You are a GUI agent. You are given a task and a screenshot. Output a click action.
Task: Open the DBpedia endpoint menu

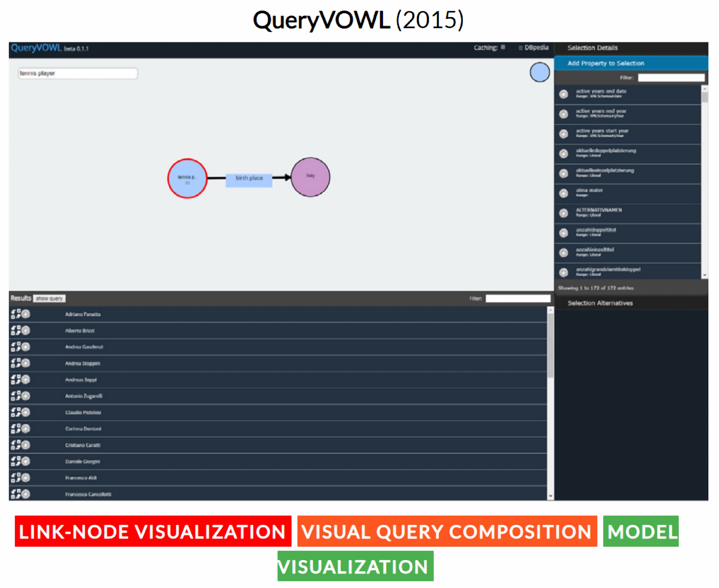click(x=533, y=48)
